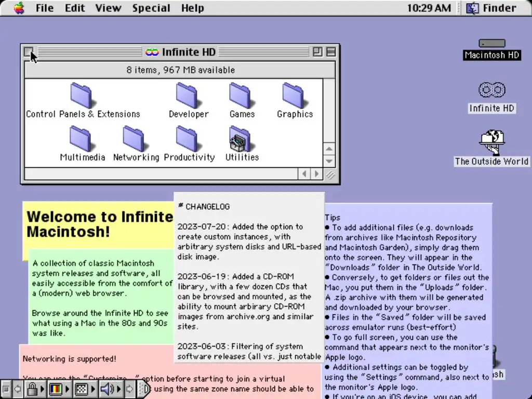Click the '8 items, 967 MB available' header

point(180,70)
